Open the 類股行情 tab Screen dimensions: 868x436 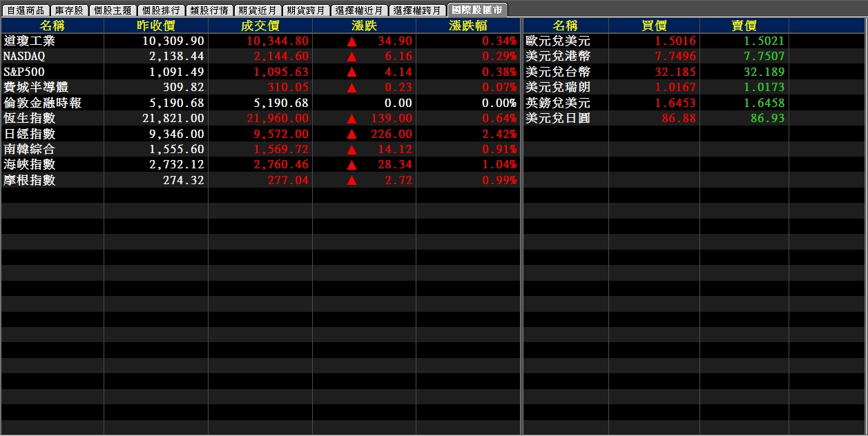209,10
